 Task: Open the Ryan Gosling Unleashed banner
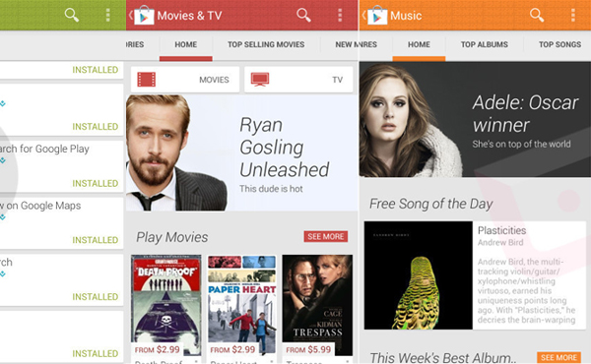(242, 152)
